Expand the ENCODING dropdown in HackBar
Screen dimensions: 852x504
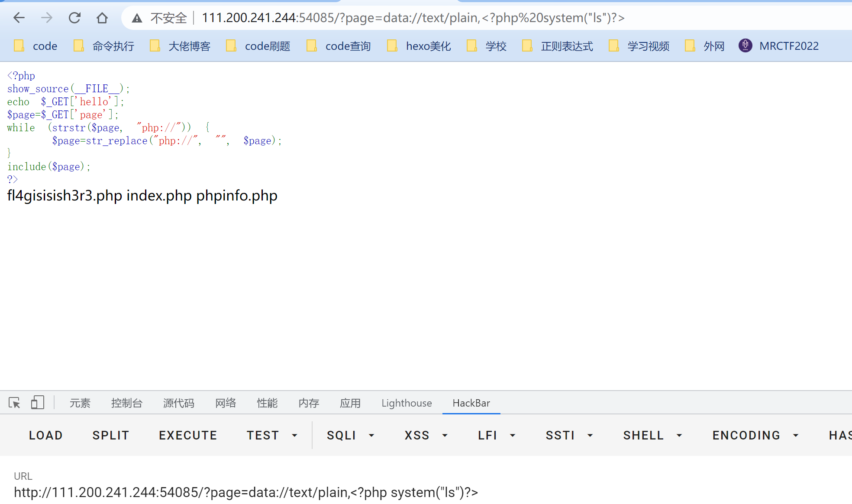(x=755, y=435)
